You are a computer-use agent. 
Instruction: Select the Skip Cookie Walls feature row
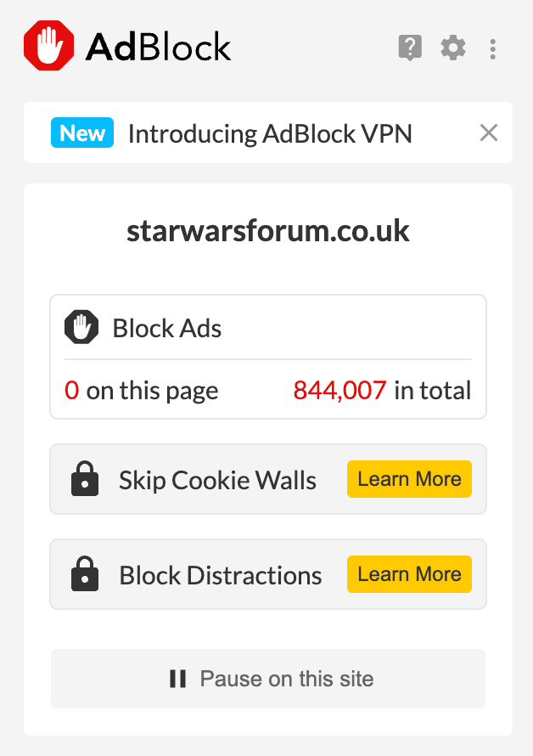(x=268, y=479)
